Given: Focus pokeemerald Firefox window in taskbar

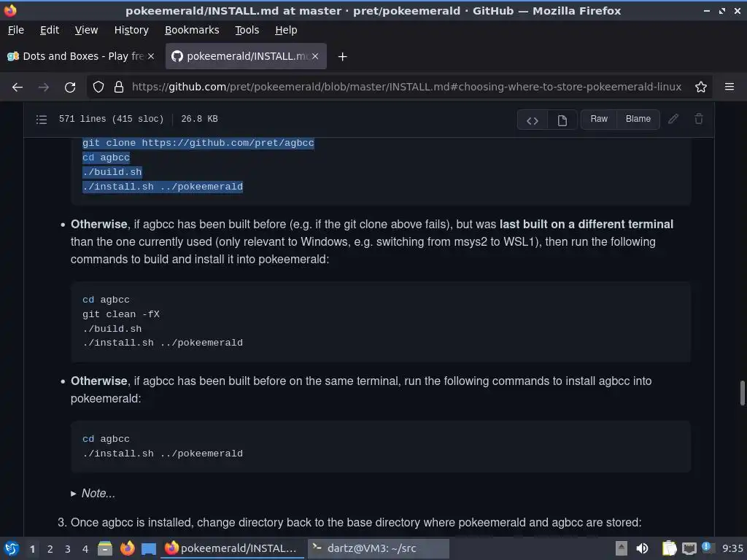Looking at the screenshot, I should (x=233, y=548).
